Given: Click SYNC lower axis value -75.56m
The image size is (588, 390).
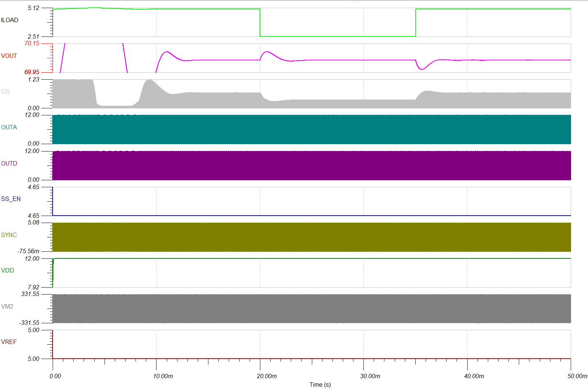Looking at the screenshot, I should 28,251.
